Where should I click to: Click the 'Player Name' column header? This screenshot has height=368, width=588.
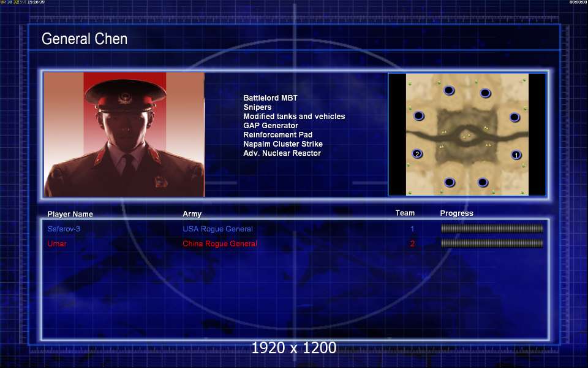coord(70,214)
